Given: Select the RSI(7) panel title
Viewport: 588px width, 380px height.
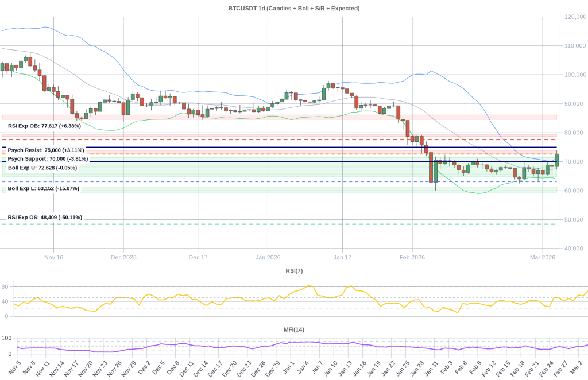Looking at the screenshot, I should [x=294, y=271].
